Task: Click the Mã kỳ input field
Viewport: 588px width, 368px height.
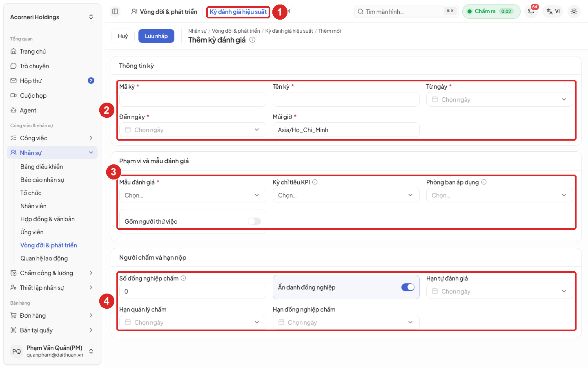Action: coord(193,99)
